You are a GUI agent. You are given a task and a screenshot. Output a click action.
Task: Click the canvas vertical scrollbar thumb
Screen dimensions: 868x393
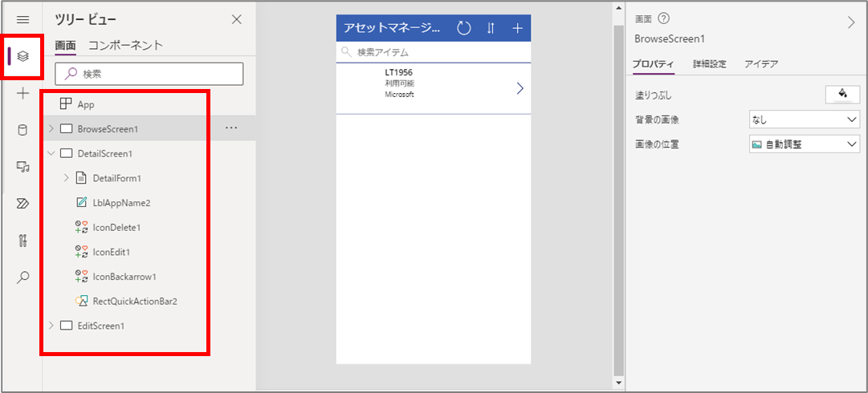[619, 200]
